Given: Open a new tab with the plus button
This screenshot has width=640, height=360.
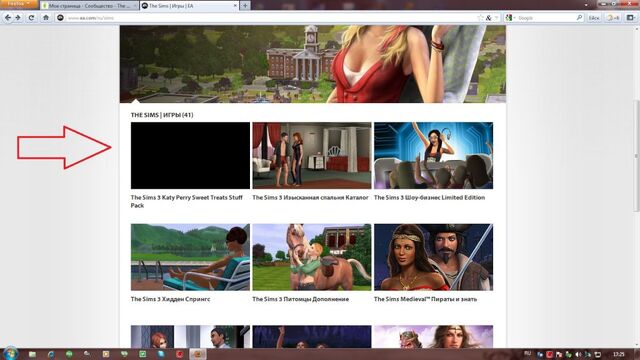Looking at the screenshot, I should 245,6.
